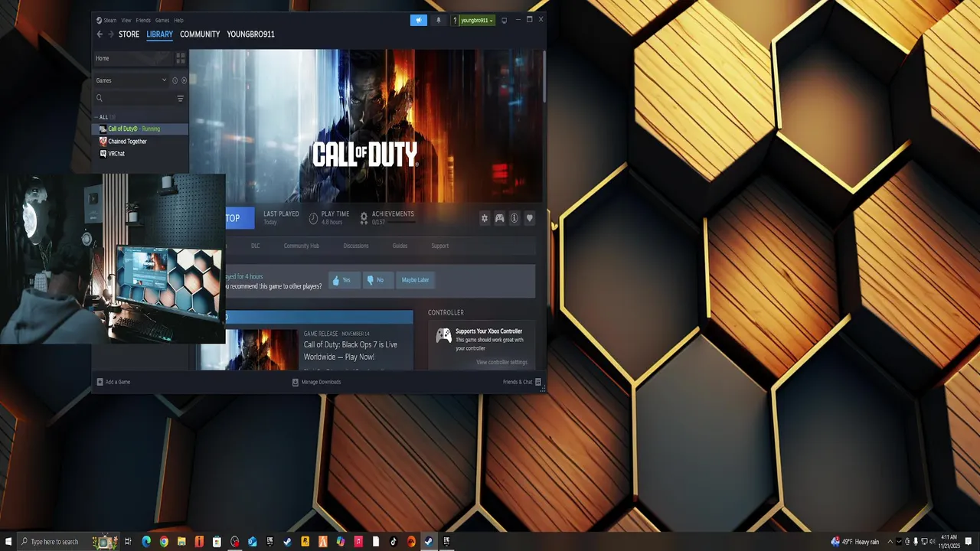
Task: Switch to active Steam taskbar icon
Action: [429, 542]
